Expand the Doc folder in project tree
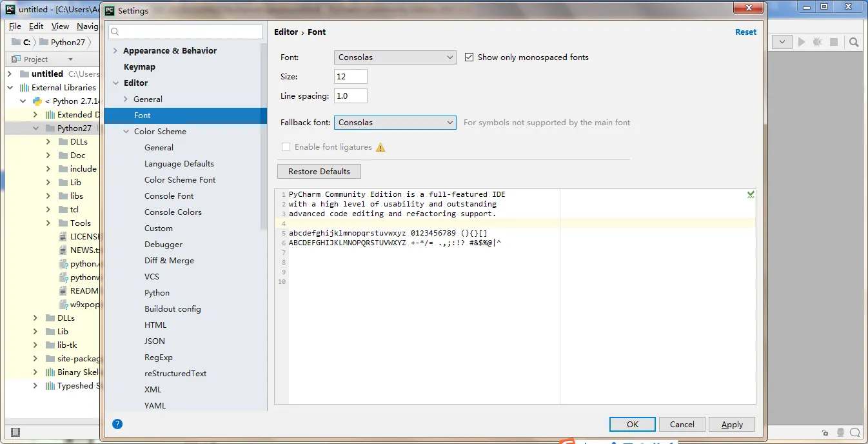This screenshot has width=868, height=444. [x=48, y=155]
